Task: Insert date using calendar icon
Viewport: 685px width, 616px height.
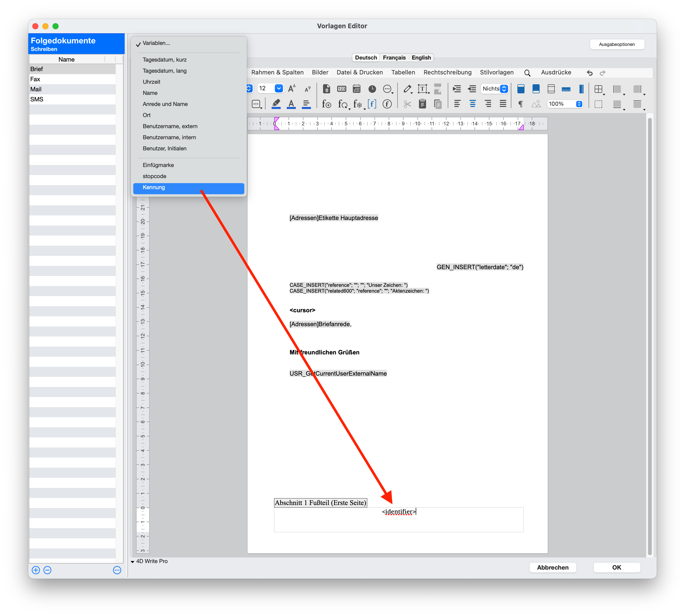Action: [x=357, y=89]
